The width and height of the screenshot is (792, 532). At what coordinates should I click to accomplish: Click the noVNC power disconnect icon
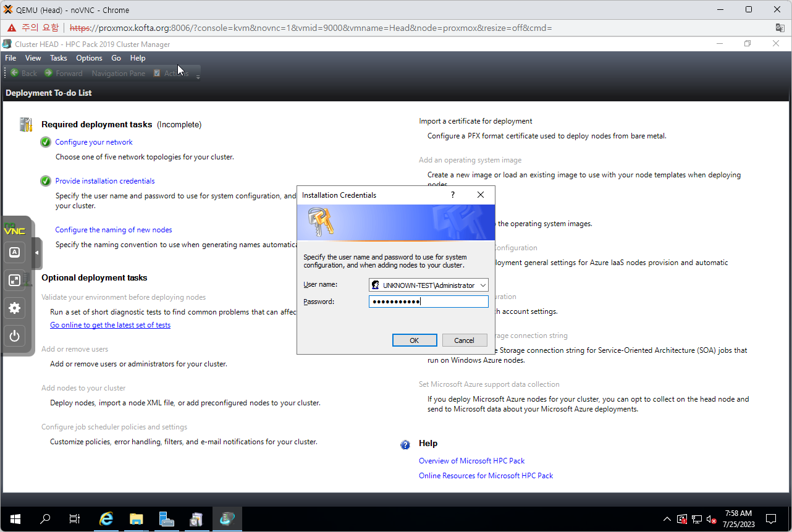pyautogui.click(x=15, y=336)
